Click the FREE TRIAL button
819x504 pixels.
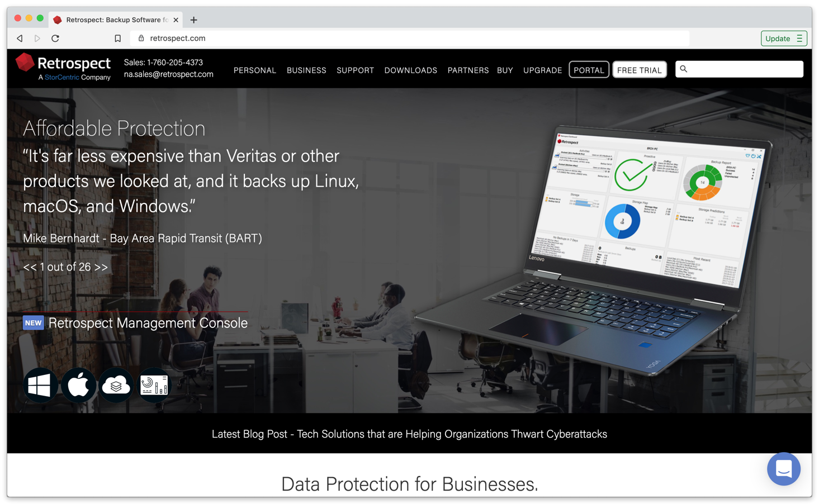639,70
